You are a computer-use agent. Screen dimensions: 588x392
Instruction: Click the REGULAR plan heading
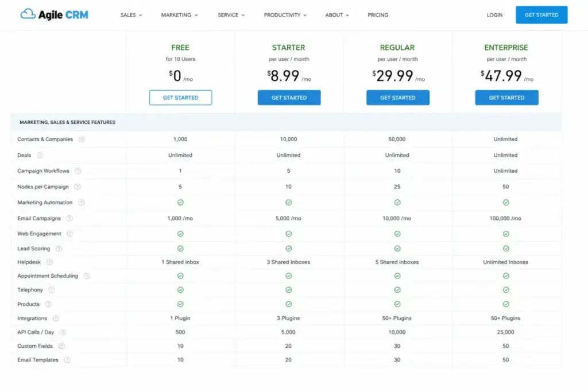tap(397, 48)
